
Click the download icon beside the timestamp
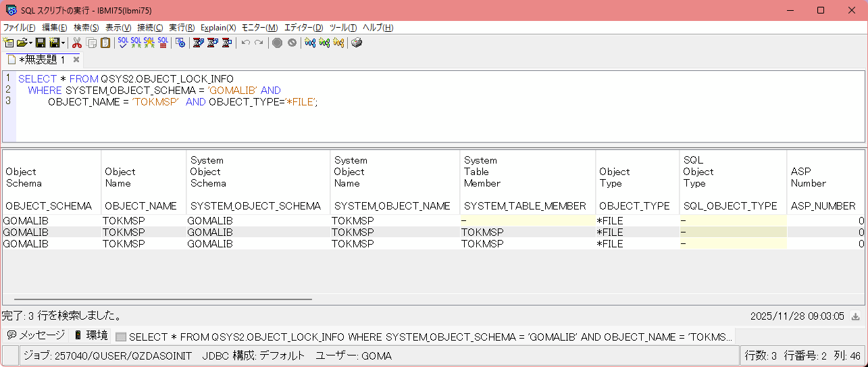(855, 316)
